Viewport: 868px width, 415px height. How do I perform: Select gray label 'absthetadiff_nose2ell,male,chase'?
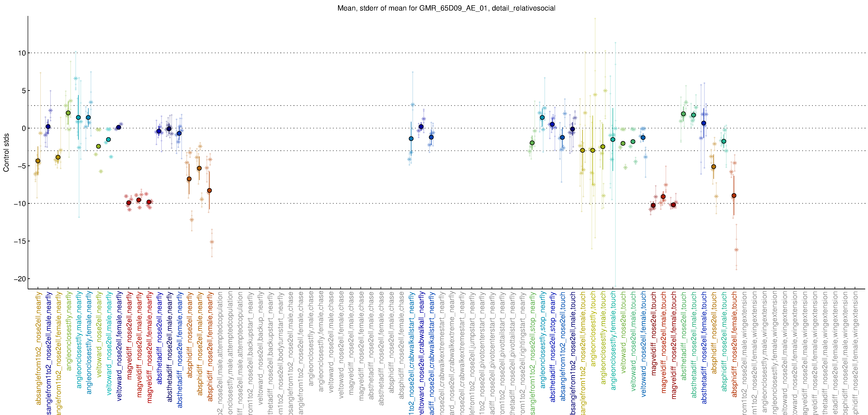[x=371, y=346]
